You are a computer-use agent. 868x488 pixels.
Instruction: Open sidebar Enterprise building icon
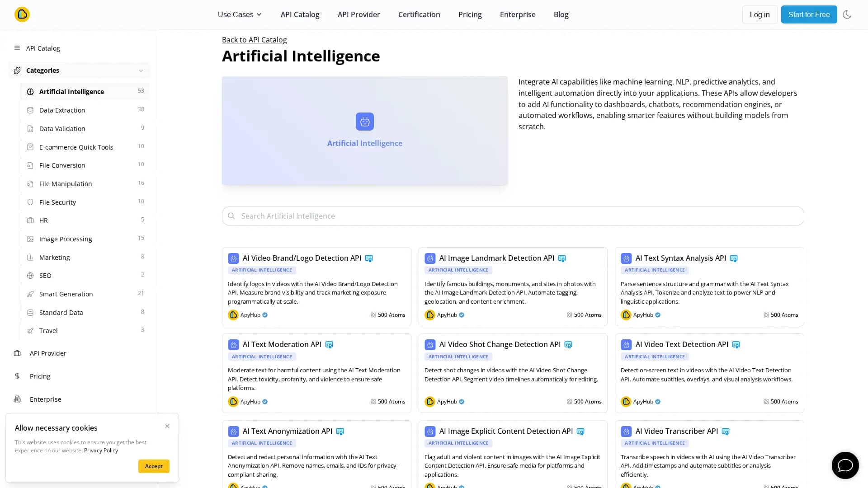[17, 399]
